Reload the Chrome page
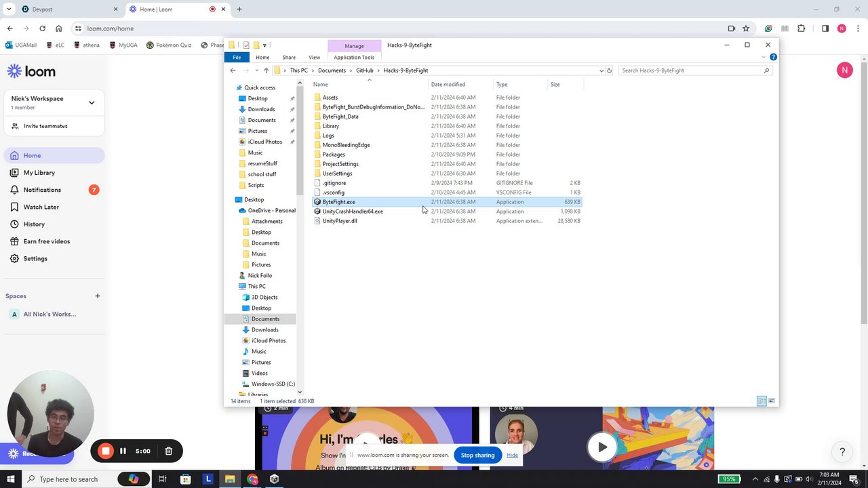Viewport: 868px width, 488px height. (x=42, y=28)
